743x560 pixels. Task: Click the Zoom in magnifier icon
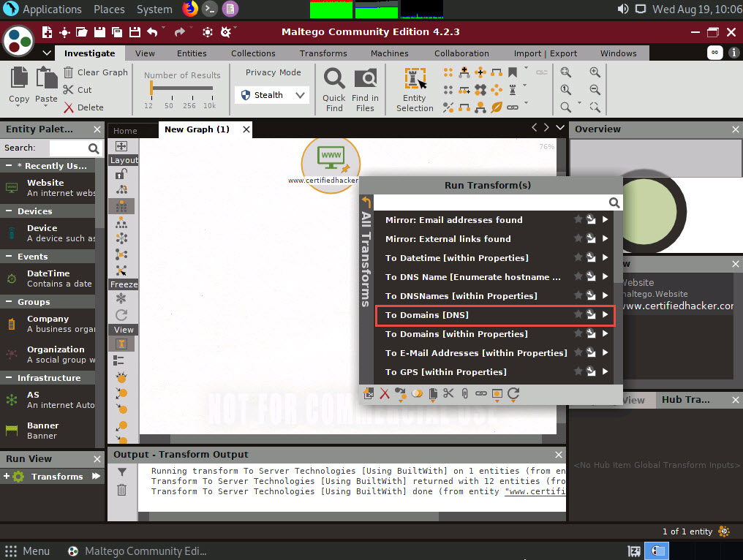coord(595,72)
